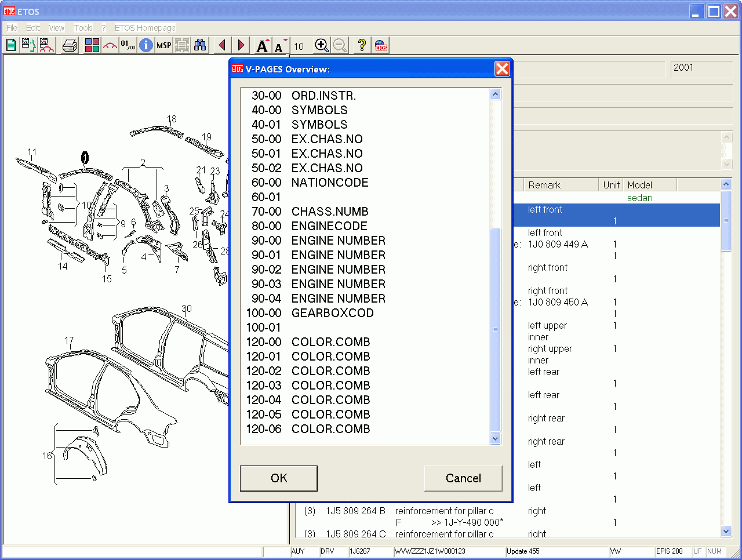Click callout number 18 in diagram

(x=172, y=119)
